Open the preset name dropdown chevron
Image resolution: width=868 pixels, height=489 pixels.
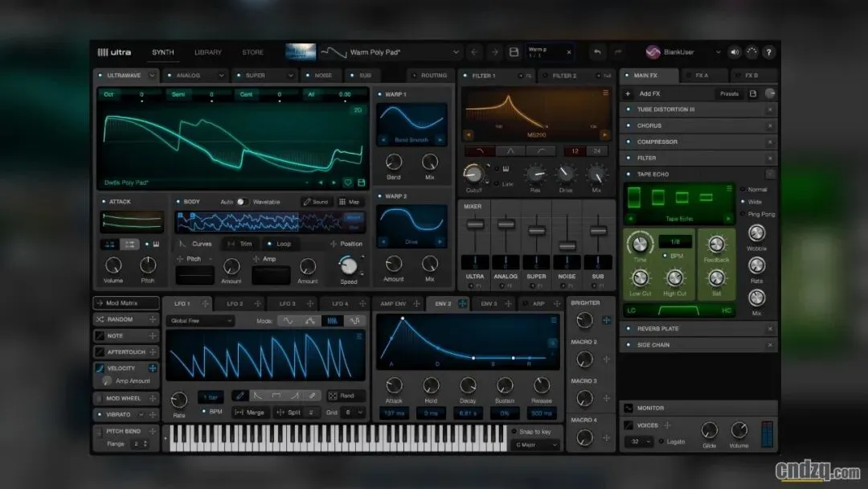click(x=456, y=52)
